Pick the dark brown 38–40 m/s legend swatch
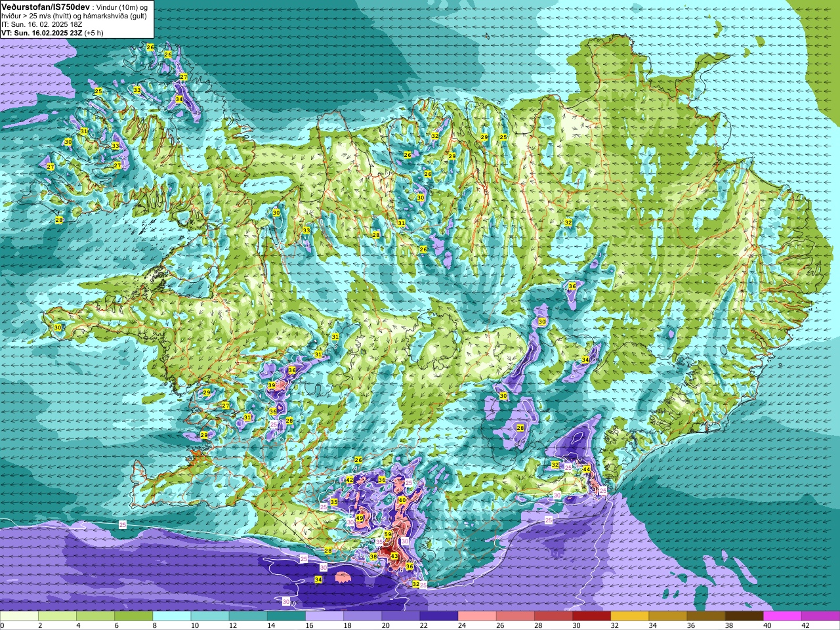 [x=744, y=616]
